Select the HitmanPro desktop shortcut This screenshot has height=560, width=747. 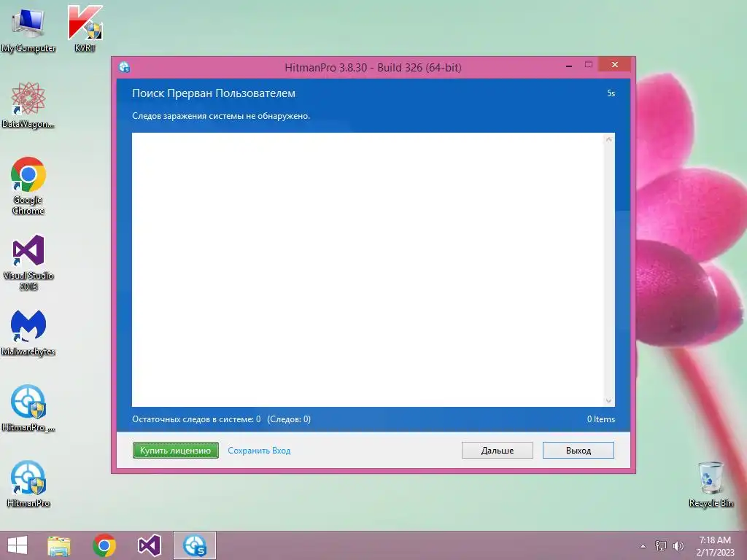click(x=28, y=484)
